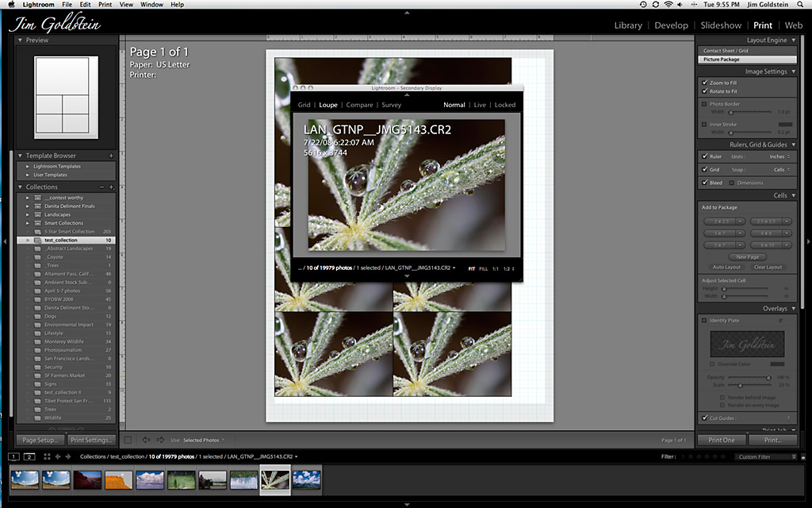Open ruler units Inches dropdown

[779, 156]
